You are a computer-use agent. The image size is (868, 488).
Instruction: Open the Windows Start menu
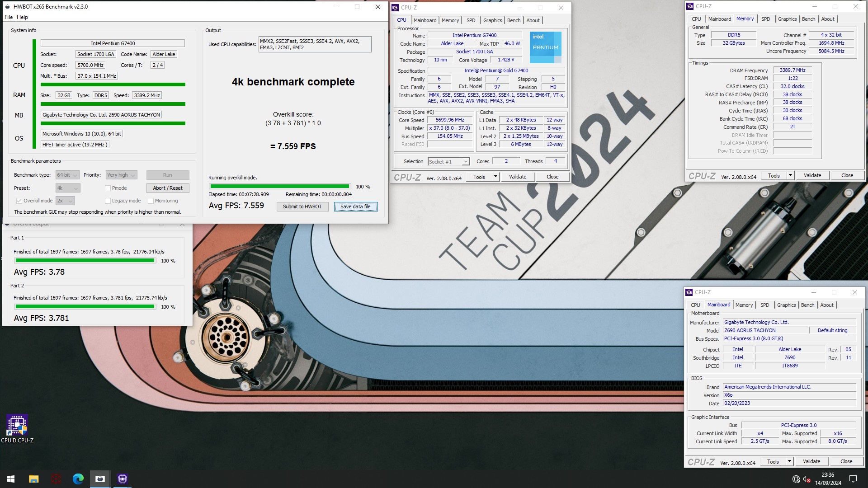coord(11,479)
